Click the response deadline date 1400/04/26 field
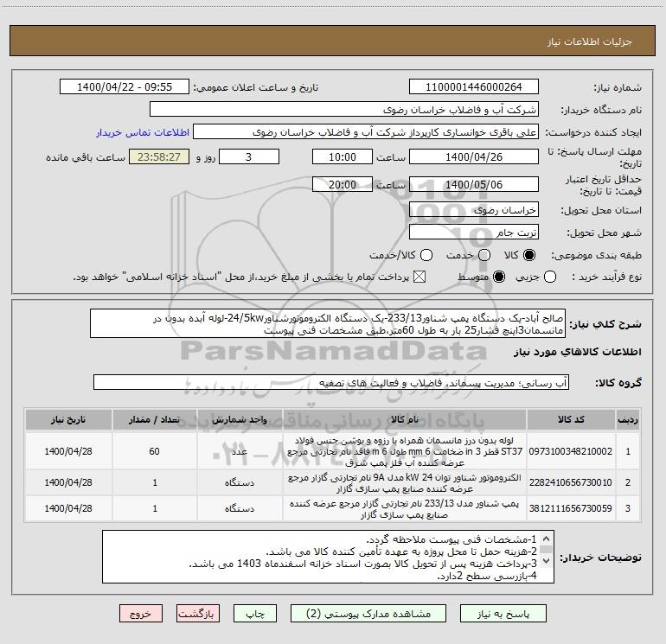This screenshot has height=644, width=666. 474,156
